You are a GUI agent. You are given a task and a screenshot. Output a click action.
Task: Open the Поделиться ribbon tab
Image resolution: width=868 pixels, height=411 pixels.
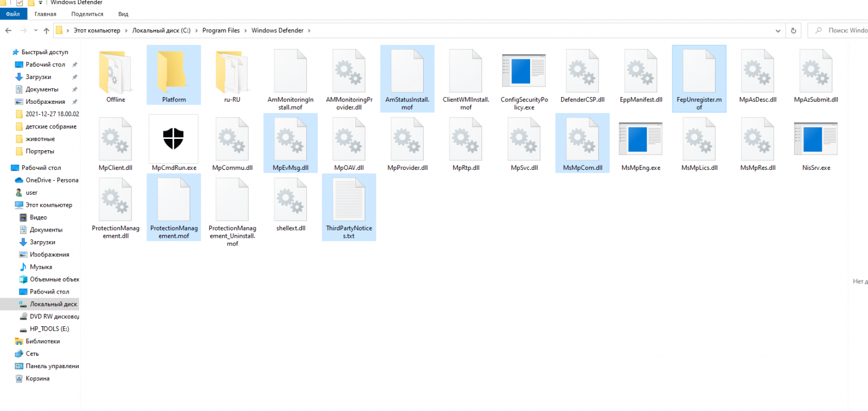[x=88, y=14]
